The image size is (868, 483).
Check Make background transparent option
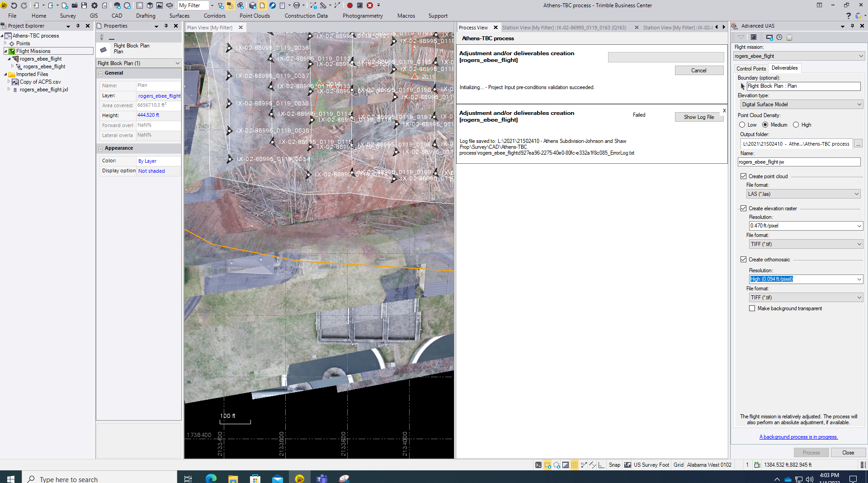click(x=752, y=308)
